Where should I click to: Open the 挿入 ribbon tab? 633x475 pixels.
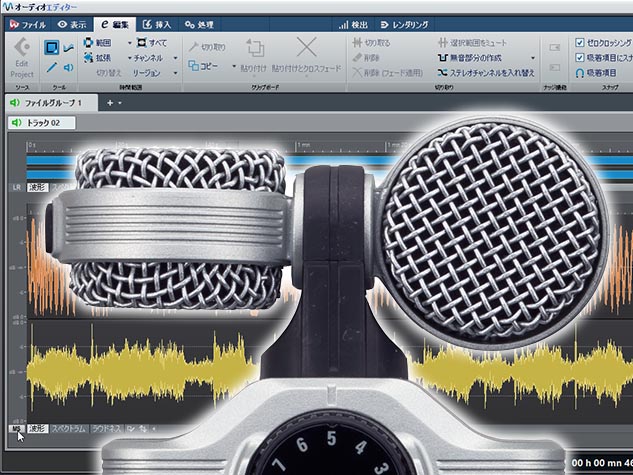[x=157, y=25]
